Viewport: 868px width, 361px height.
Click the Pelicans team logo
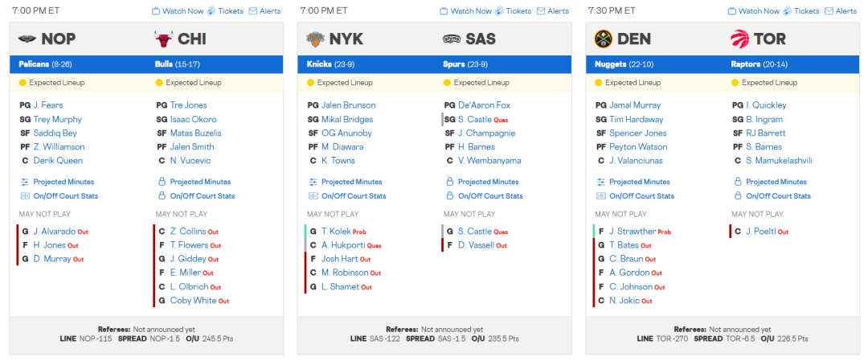tap(27, 39)
